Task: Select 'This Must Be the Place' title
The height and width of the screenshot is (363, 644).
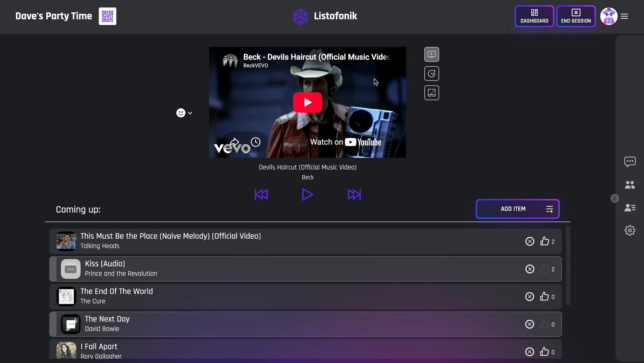Action: point(171,236)
